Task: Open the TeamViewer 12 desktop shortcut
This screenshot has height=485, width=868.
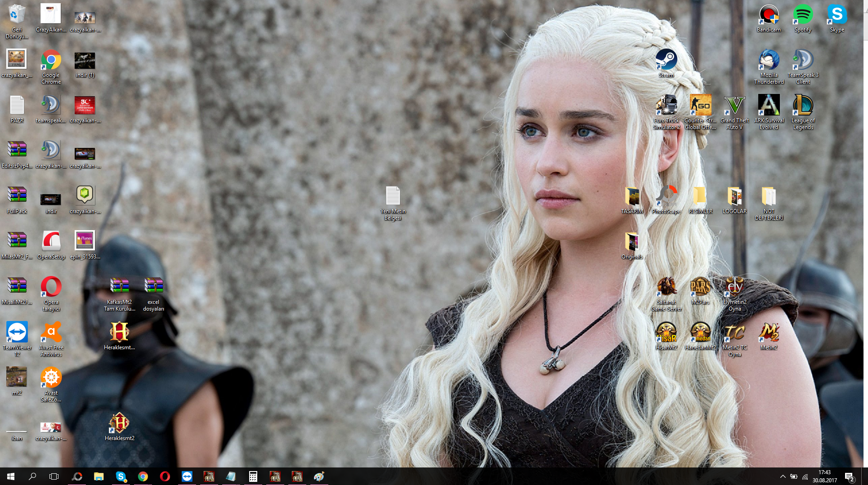Action: [x=17, y=339]
